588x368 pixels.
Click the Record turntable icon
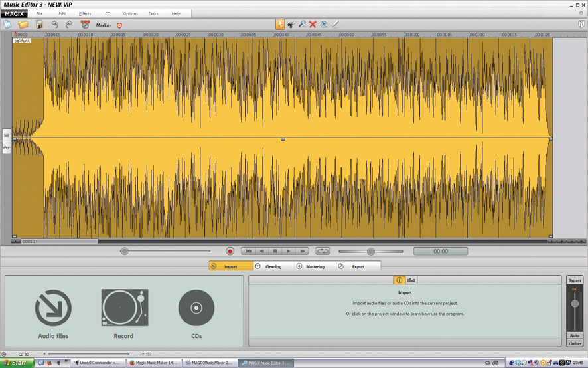tap(125, 308)
